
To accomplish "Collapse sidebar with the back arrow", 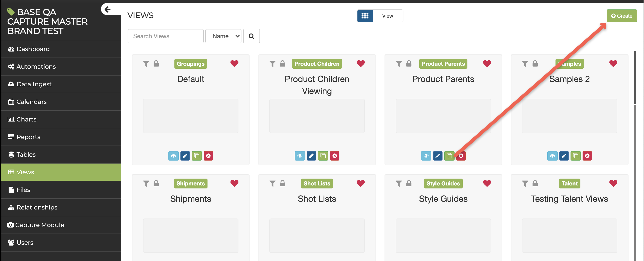I will coord(107,9).
